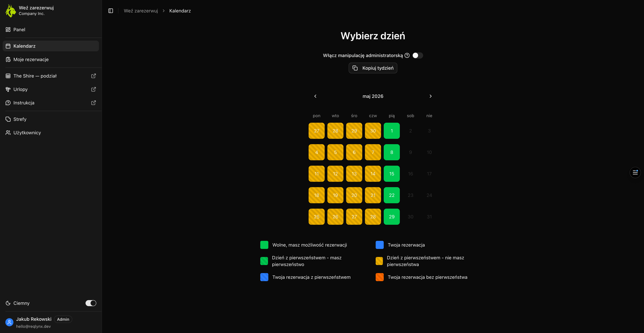
Task: Click the Urlopy palm tree icon
Action: pos(8,89)
